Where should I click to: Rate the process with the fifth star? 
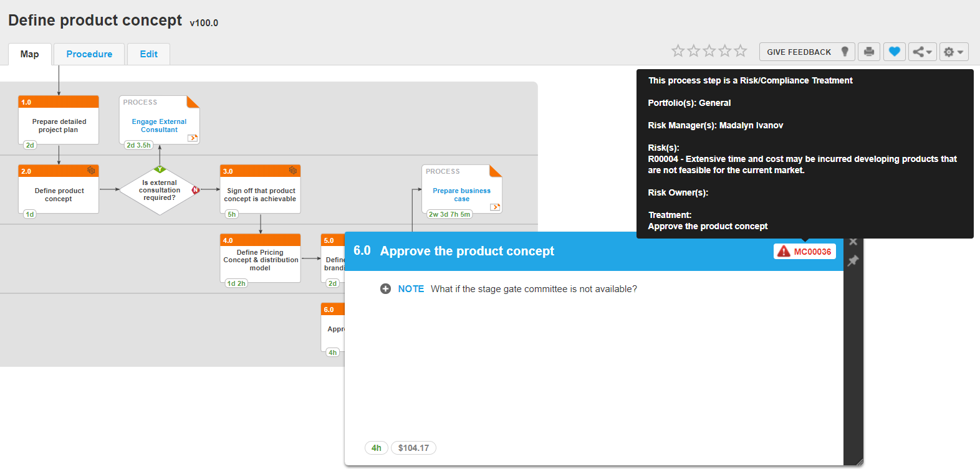(x=740, y=51)
